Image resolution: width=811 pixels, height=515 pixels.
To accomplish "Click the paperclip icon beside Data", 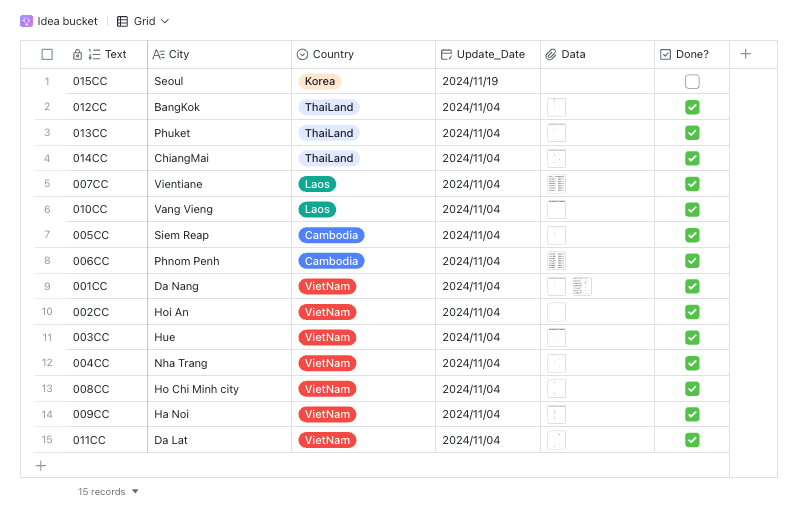I will tap(551, 54).
